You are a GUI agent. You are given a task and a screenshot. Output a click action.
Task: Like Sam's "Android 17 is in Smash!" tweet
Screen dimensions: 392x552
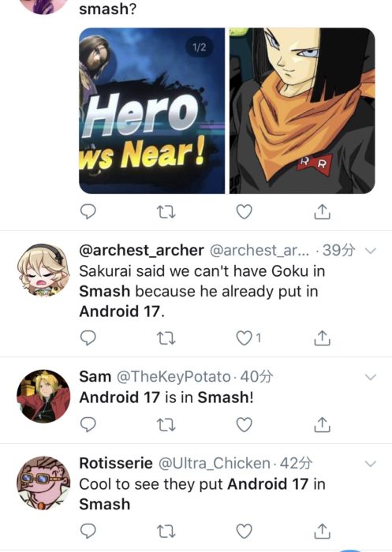point(244,424)
